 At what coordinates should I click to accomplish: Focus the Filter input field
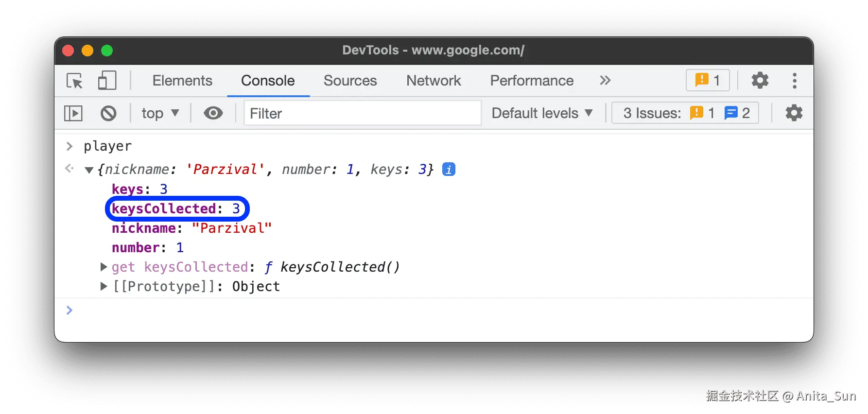362,114
